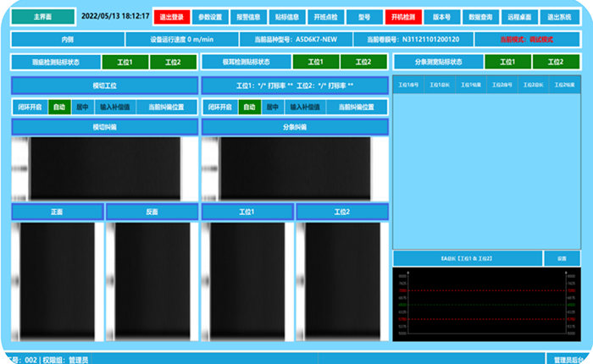This screenshot has width=593, height=364.
Task: Open 开班点检 shift inspection
Action: pos(325,16)
